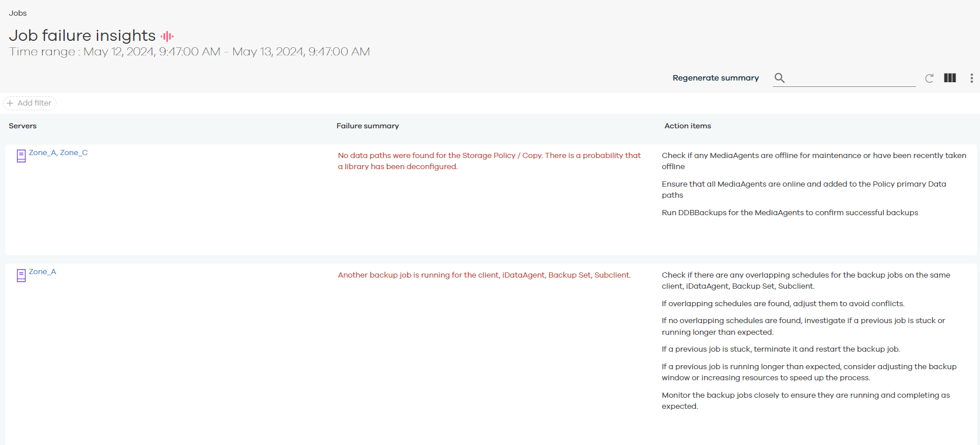Open Zone_A link in the second row

pos(43,272)
